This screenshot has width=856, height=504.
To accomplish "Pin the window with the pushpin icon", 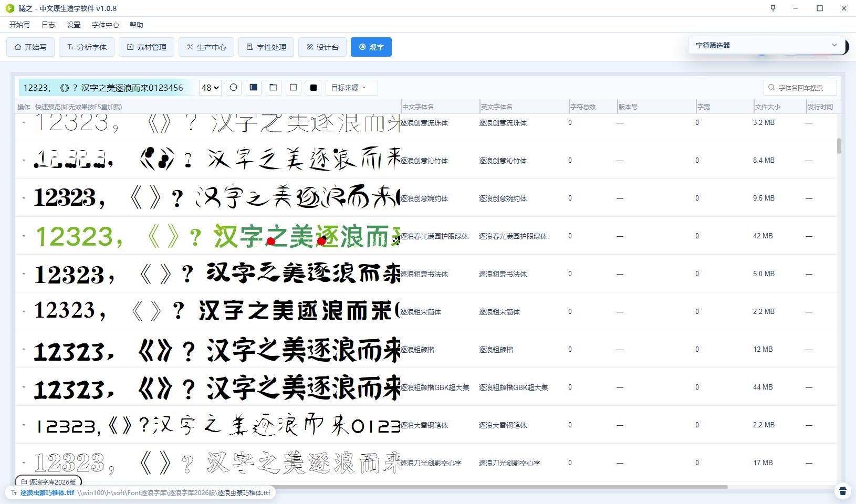I will (x=773, y=8).
